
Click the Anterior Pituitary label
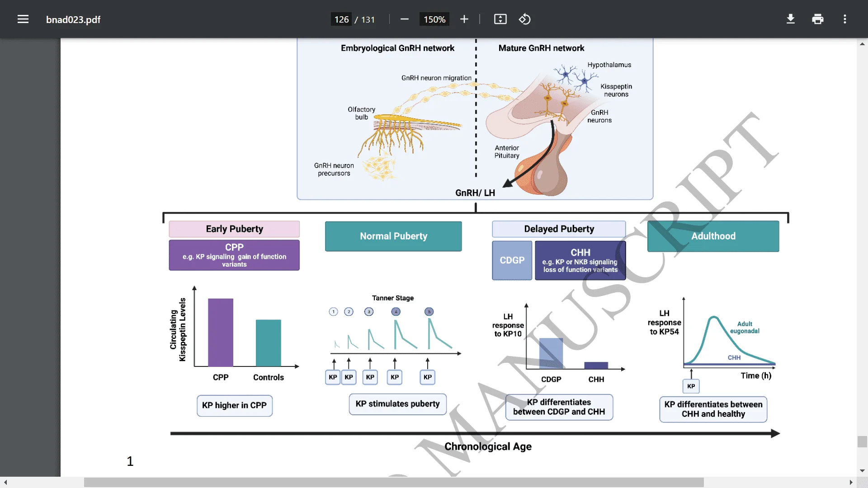[507, 151]
